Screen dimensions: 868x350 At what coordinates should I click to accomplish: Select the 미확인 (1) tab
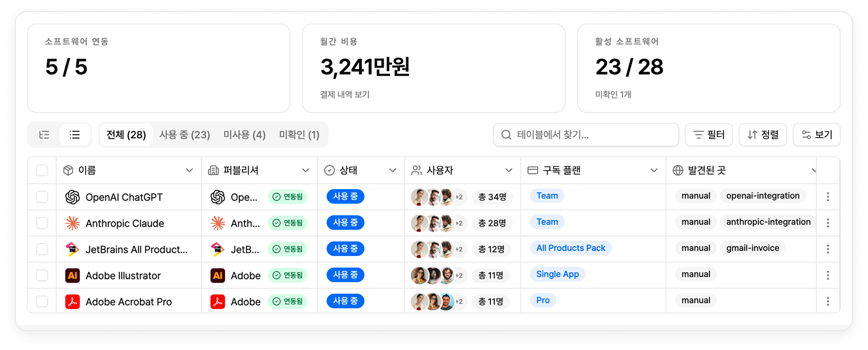[299, 135]
